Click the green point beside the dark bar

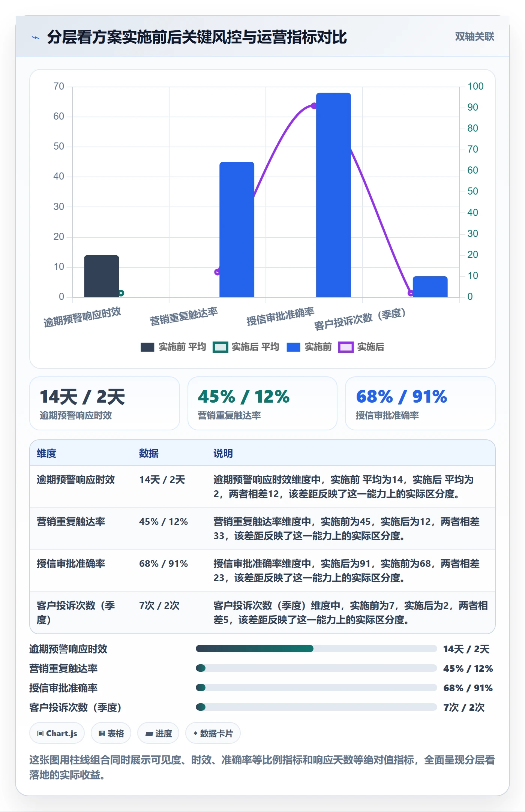(x=121, y=293)
